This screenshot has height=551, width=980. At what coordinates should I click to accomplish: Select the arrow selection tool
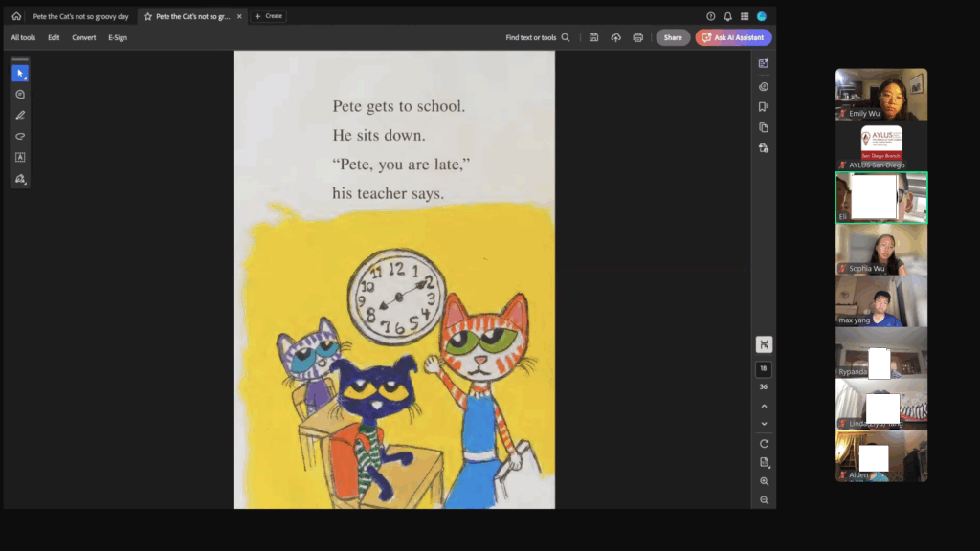(20, 74)
